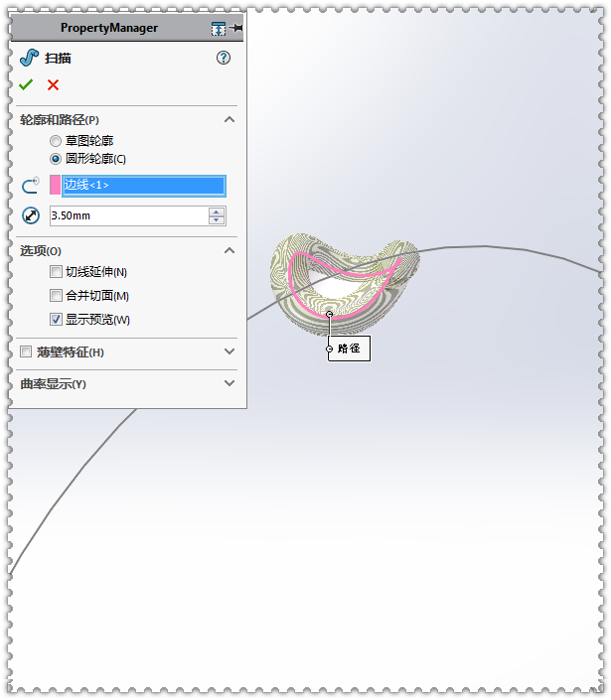The width and height of the screenshot is (611, 700).
Task: Click the pink path color swatch
Action: coord(55,185)
